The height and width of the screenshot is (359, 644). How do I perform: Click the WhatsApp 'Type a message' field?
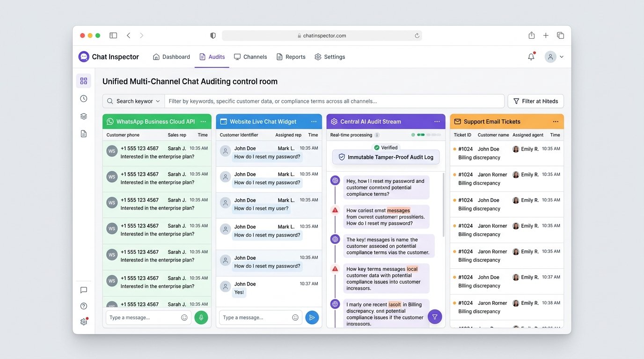pyautogui.click(x=148, y=317)
